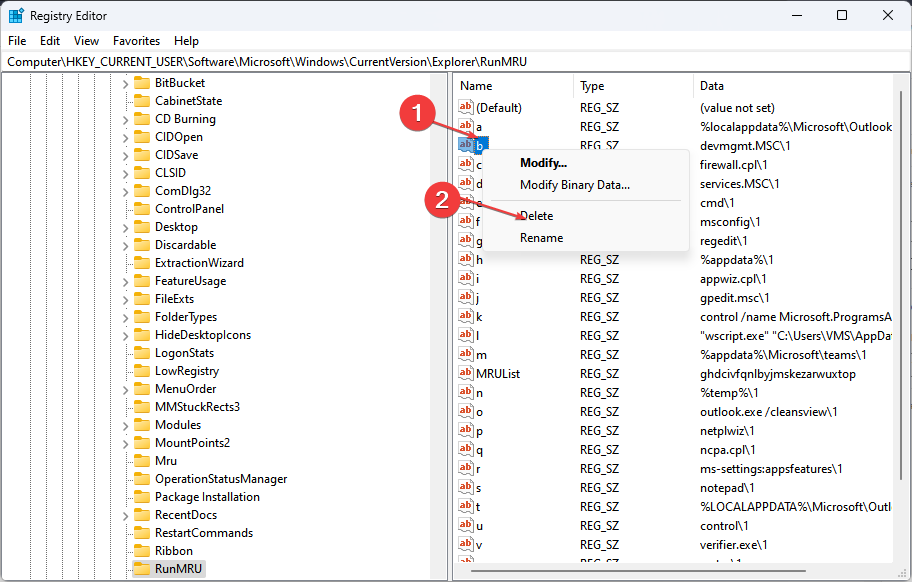Click Rename in the context menu
The height and width of the screenshot is (582, 912).
(541, 238)
